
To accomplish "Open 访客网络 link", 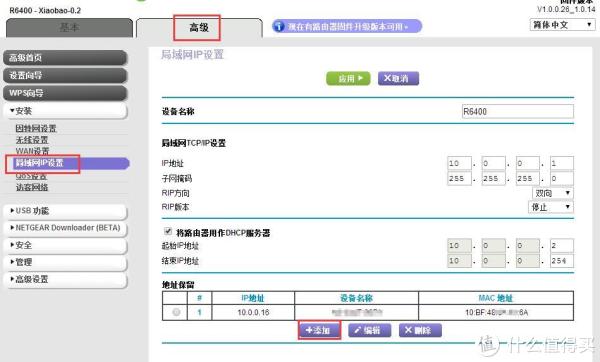I will coord(32,187).
